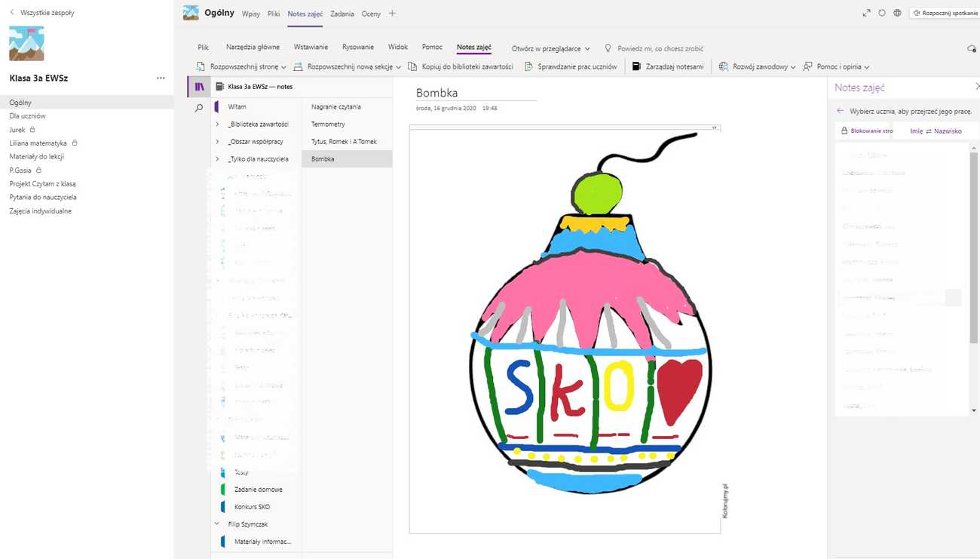Expand the tab to full screen
This screenshot has height=559, width=980.
866,13
